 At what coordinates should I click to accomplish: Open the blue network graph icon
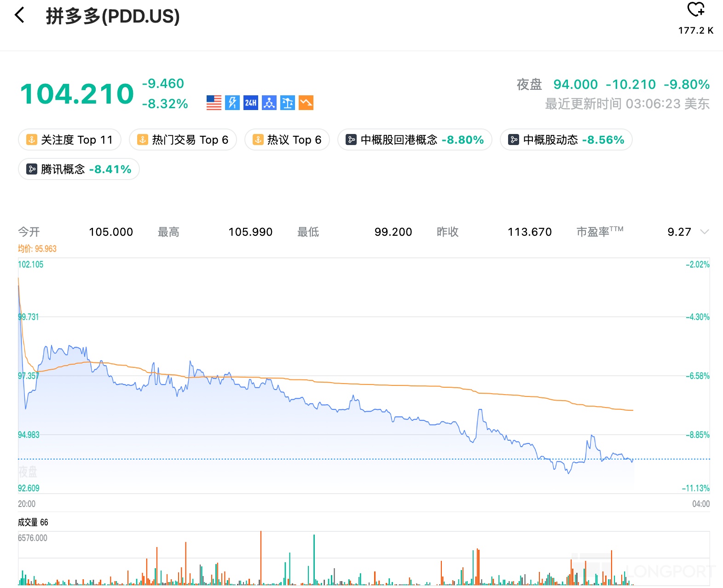269,103
